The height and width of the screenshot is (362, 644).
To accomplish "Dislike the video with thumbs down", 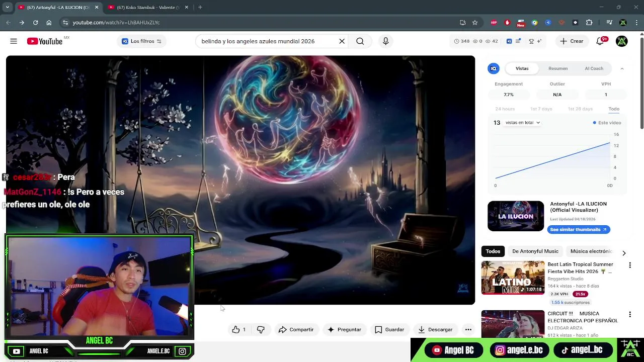I will click(261, 330).
